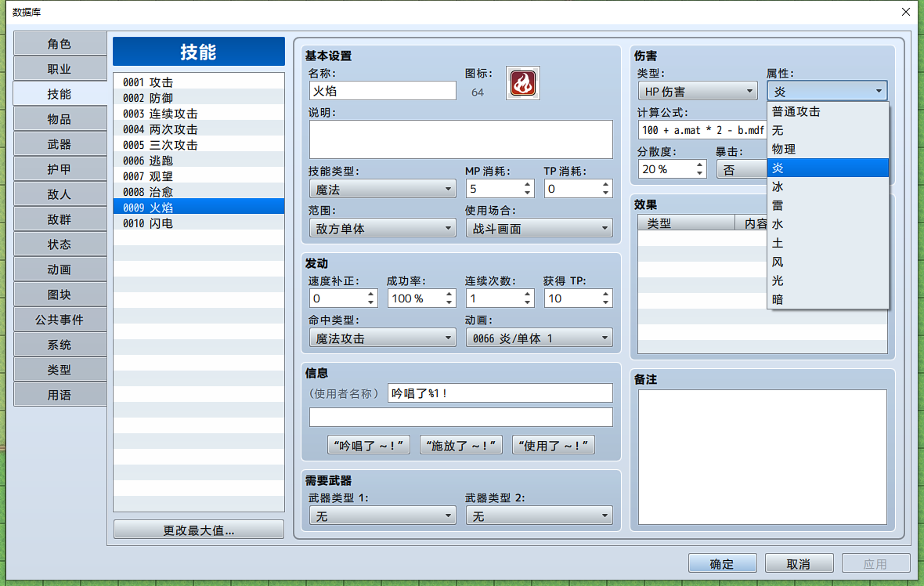Choose 光 element option
This screenshot has width=924, height=586.
pyautogui.click(x=828, y=280)
